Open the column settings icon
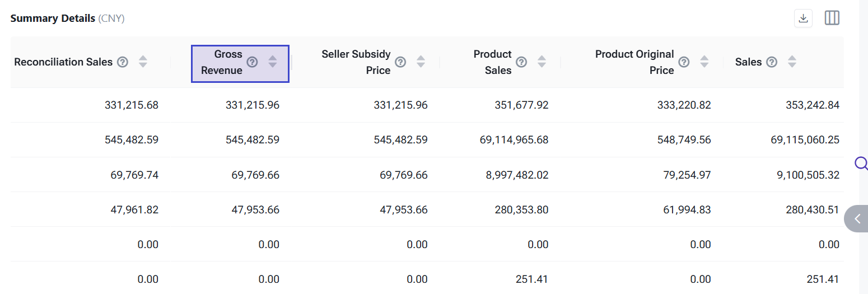The height and width of the screenshot is (294, 868). (x=832, y=18)
